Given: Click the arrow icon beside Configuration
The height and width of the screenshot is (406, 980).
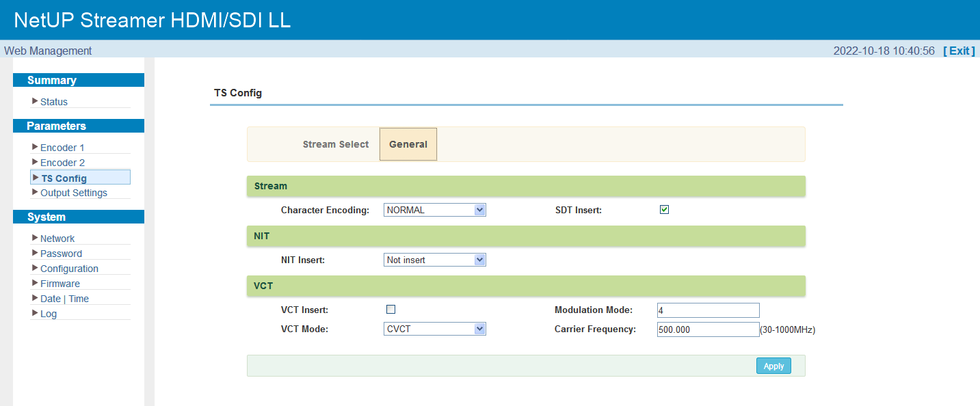Looking at the screenshot, I should click(x=35, y=268).
